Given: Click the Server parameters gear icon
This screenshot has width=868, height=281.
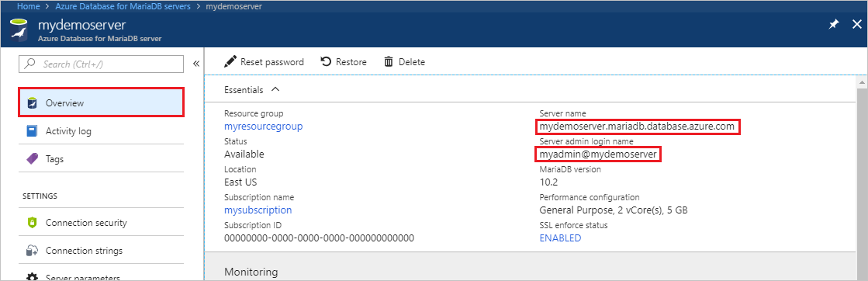Looking at the screenshot, I should (x=32, y=277).
